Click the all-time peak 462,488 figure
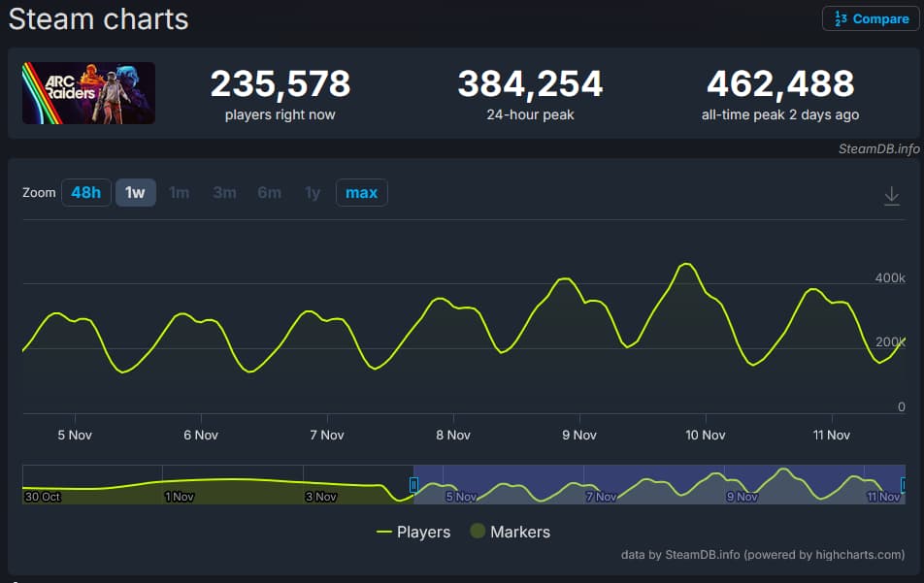 click(x=780, y=84)
